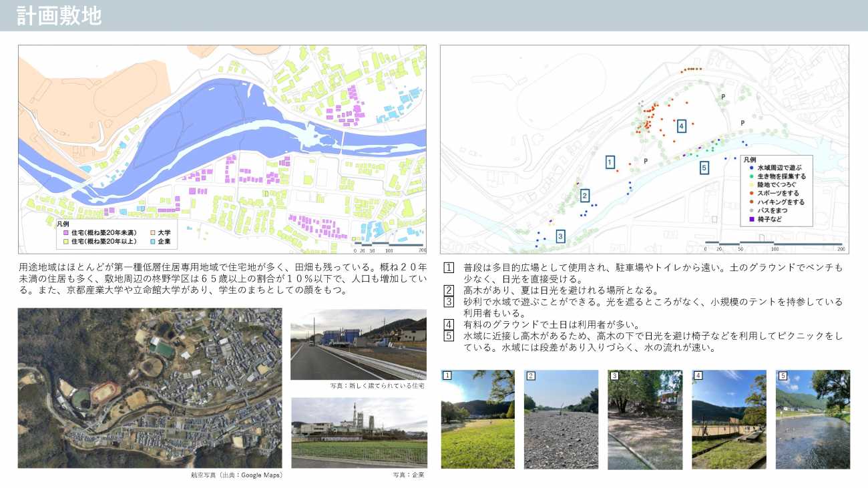
Task: Click boxed marker 2 on the activity map
Action: (585, 196)
